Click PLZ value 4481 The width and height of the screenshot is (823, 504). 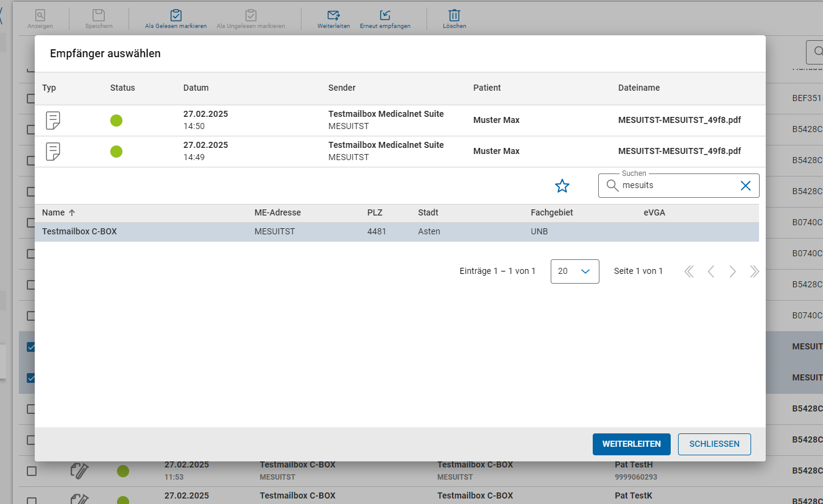(x=376, y=232)
